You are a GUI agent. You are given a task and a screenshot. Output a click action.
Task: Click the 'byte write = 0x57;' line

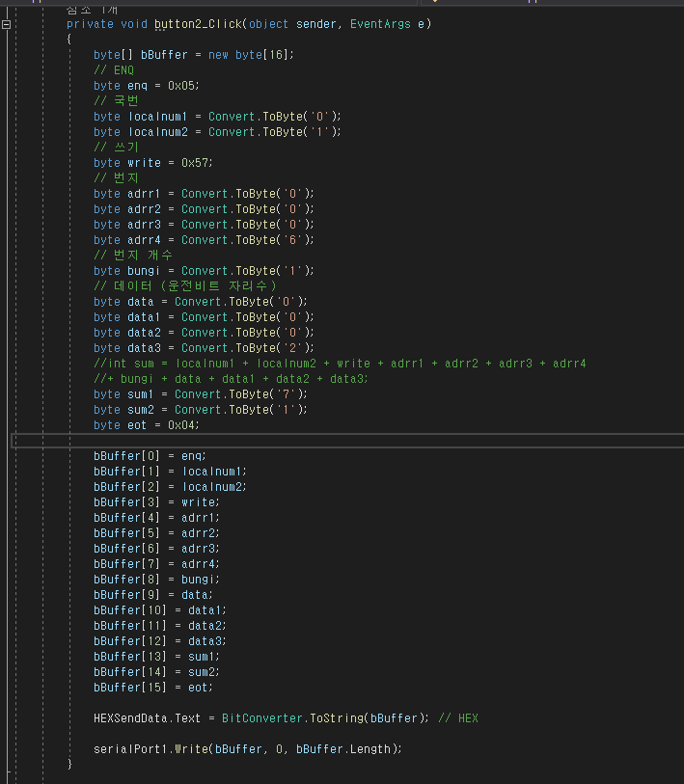tap(153, 163)
